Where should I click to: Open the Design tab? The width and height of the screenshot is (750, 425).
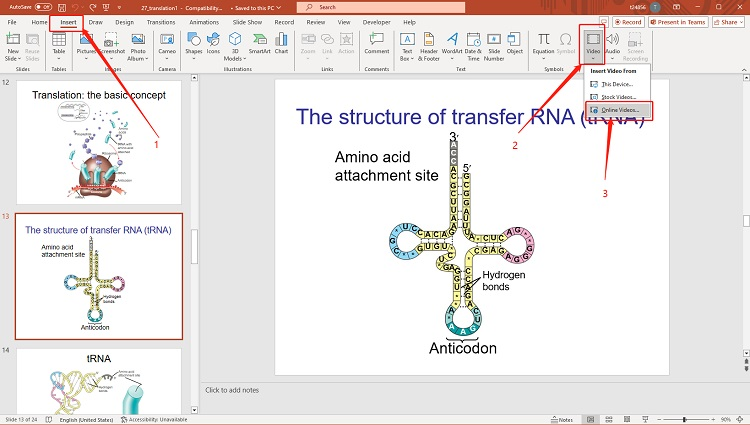(124, 22)
